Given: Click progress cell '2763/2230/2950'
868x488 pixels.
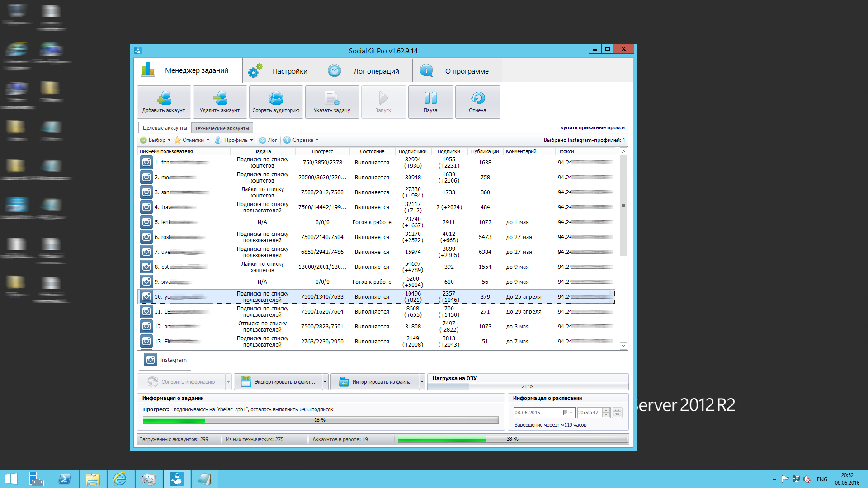Looking at the screenshot, I should 322,342.
